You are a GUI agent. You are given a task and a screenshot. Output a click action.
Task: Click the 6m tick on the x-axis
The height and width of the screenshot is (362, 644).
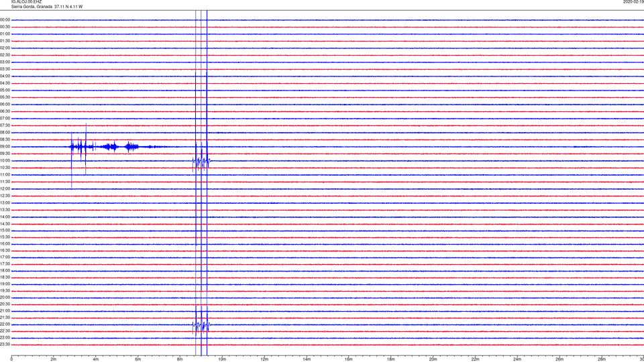[x=138, y=359]
